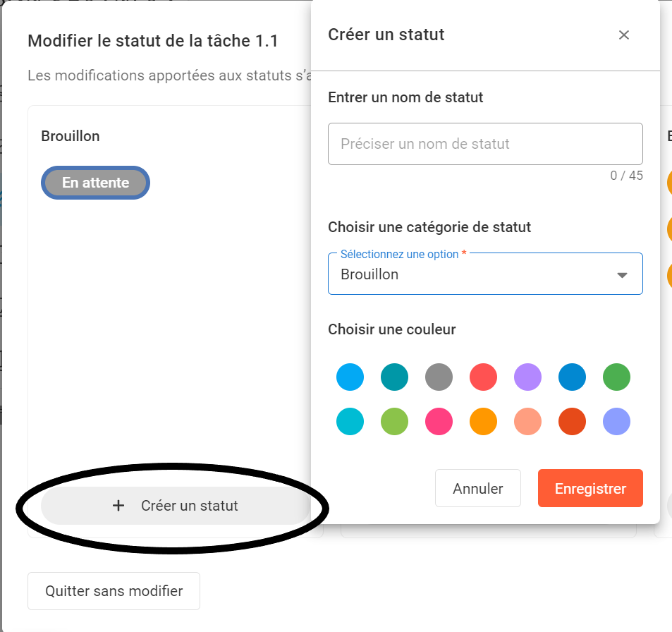Close the Créer un statut dialog
The image size is (672, 632).
click(623, 35)
